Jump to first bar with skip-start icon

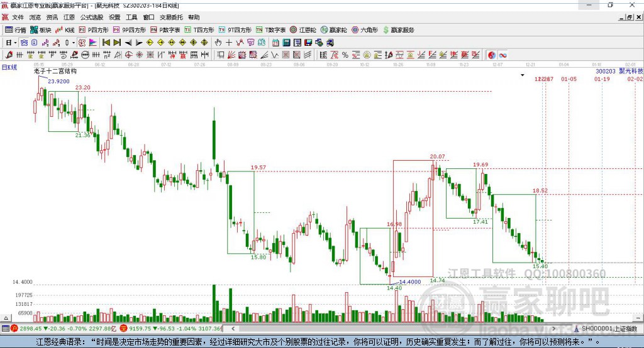pyautogui.click(x=106, y=43)
